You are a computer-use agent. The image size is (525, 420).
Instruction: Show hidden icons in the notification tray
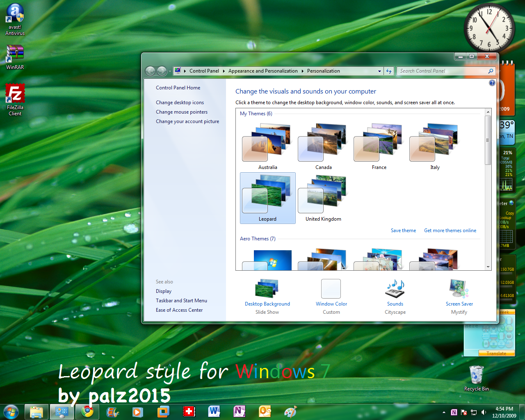[444, 411]
